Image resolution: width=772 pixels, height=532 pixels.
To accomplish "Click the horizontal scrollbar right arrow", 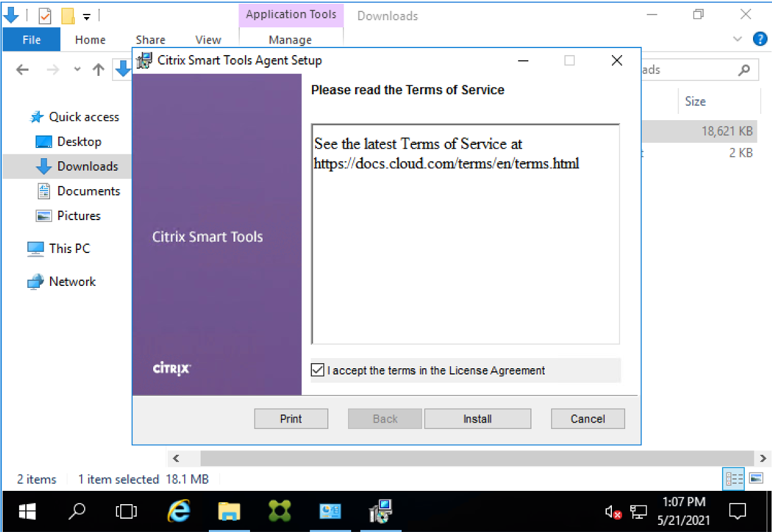I will 764,458.
